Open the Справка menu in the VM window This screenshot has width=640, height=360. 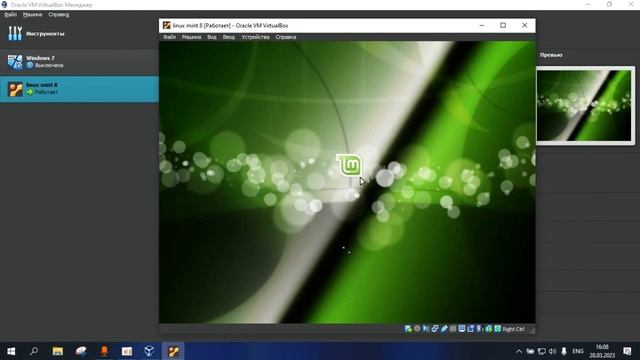[x=286, y=37]
